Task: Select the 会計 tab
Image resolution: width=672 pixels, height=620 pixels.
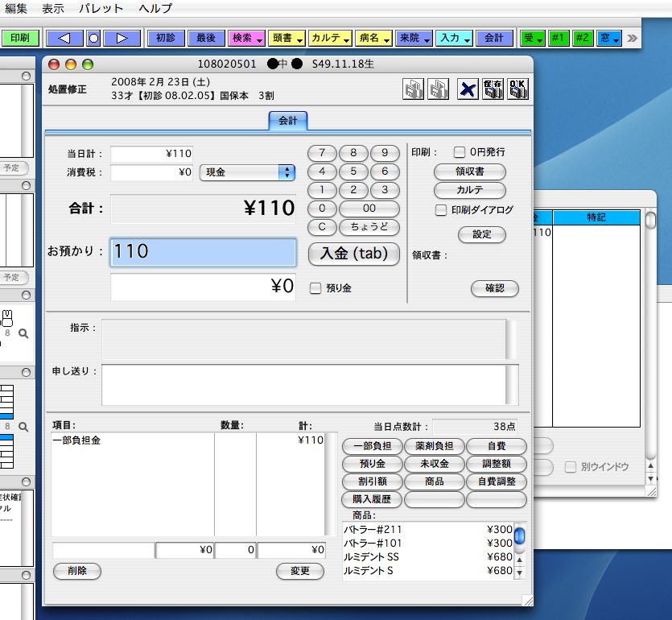Action: (287, 121)
